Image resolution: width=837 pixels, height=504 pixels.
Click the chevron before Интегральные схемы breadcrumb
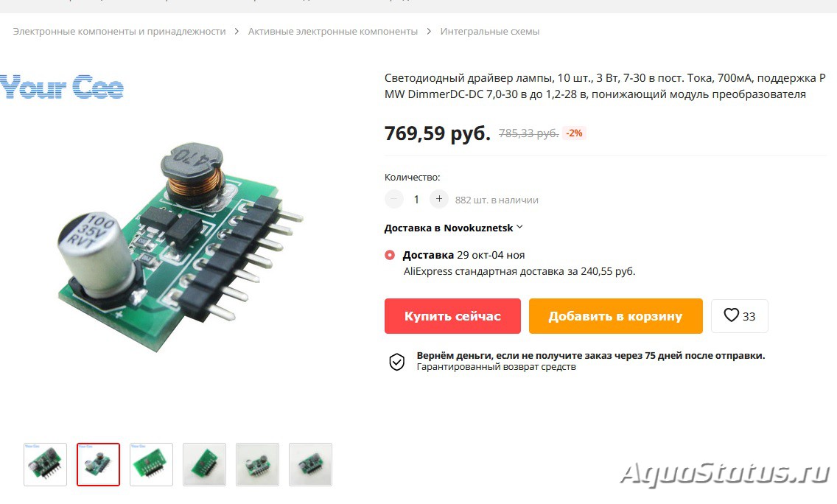click(429, 32)
